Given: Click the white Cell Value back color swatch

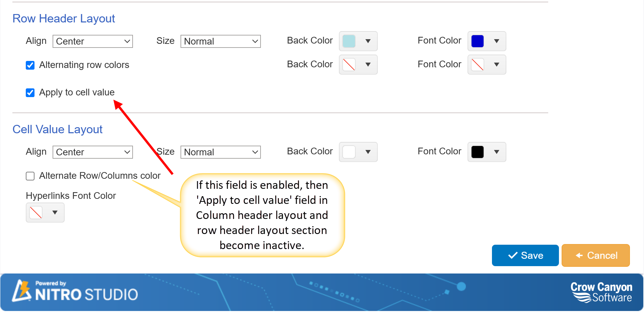Looking at the screenshot, I should pos(349,152).
